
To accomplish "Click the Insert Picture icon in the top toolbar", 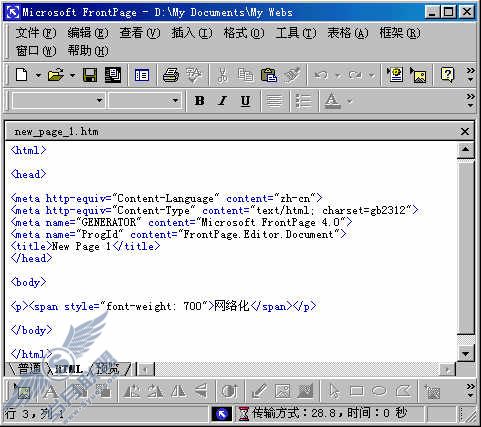I will (418, 75).
